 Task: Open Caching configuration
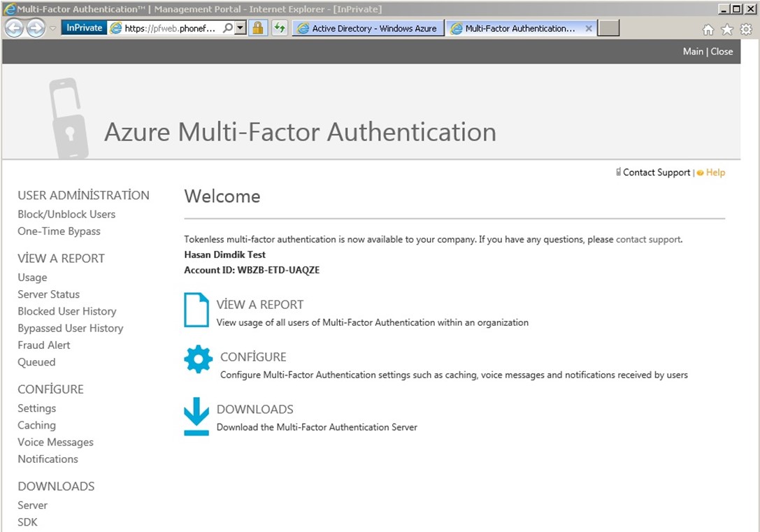coord(37,425)
